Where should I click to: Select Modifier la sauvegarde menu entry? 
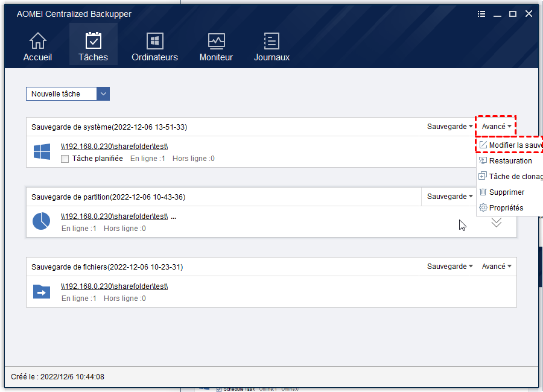[510, 145]
